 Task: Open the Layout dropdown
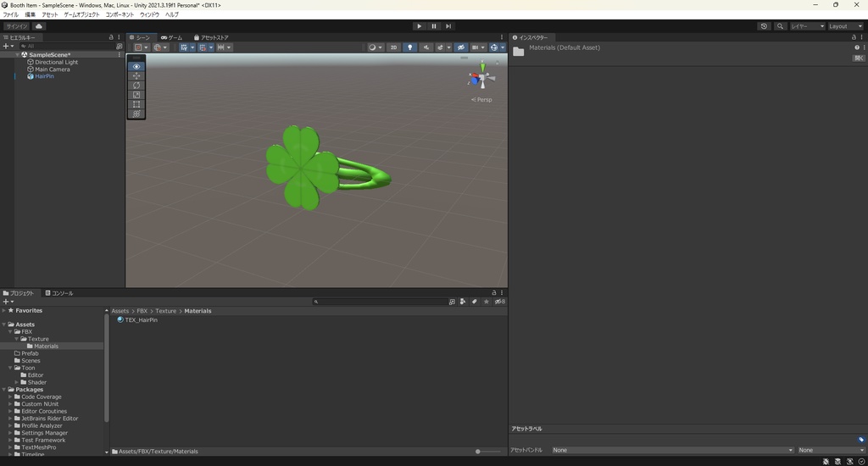(x=845, y=26)
